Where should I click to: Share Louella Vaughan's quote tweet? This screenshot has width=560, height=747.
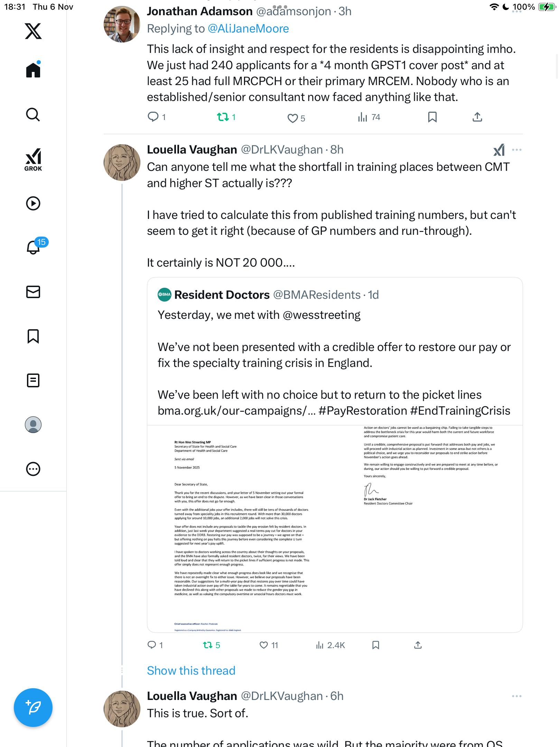coord(418,645)
